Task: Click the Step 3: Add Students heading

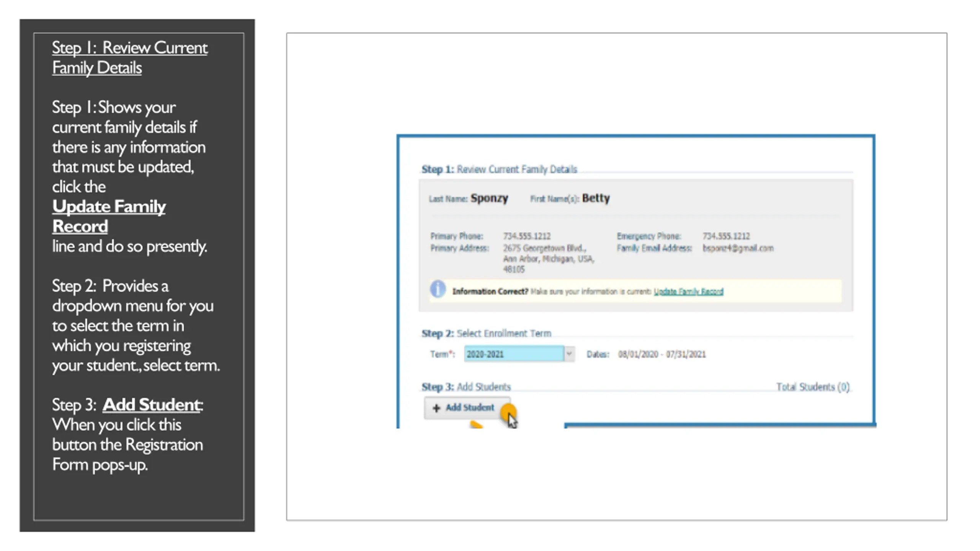Action: [466, 387]
